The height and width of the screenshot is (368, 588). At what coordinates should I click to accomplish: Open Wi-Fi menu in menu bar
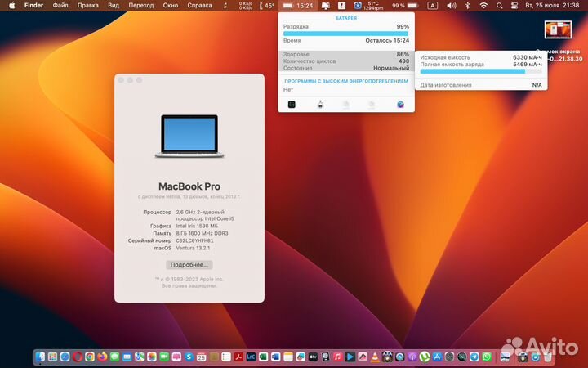(x=483, y=5)
